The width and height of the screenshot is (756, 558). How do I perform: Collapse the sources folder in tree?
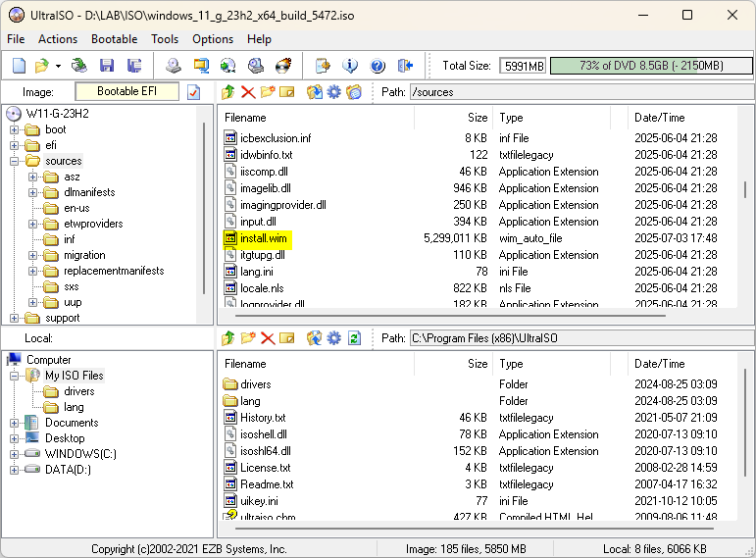(15, 161)
